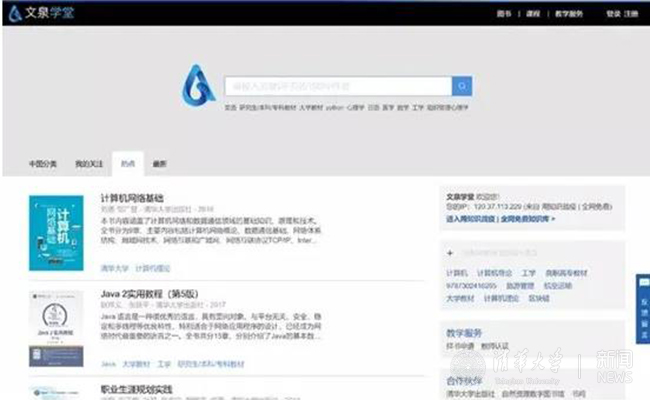The height and width of the screenshot is (400, 650).
Task: Click the blue search magnifier button
Action: tap(461, 86)
